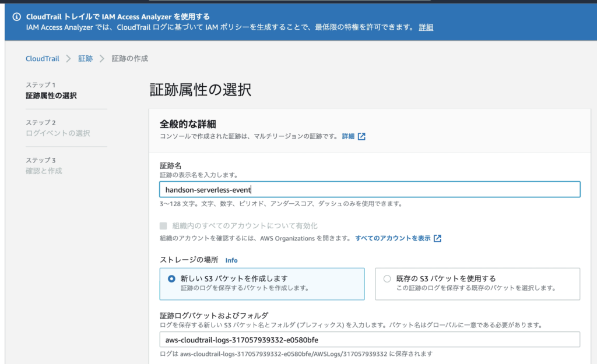597x364 pixels.
Task: Select the 既存の S3 バケットを使用する radio button
Action: pyautogui.click(x=387, y=279)
